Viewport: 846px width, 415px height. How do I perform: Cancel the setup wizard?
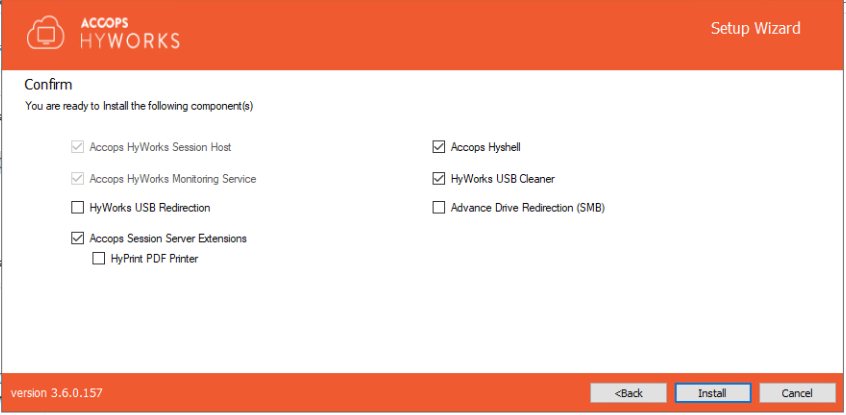point(797,393)
